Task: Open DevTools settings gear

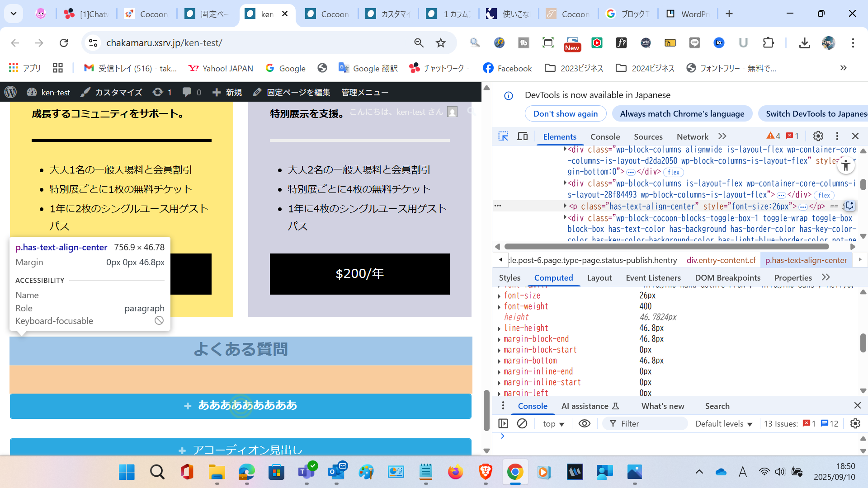Action: coord(818,136)
